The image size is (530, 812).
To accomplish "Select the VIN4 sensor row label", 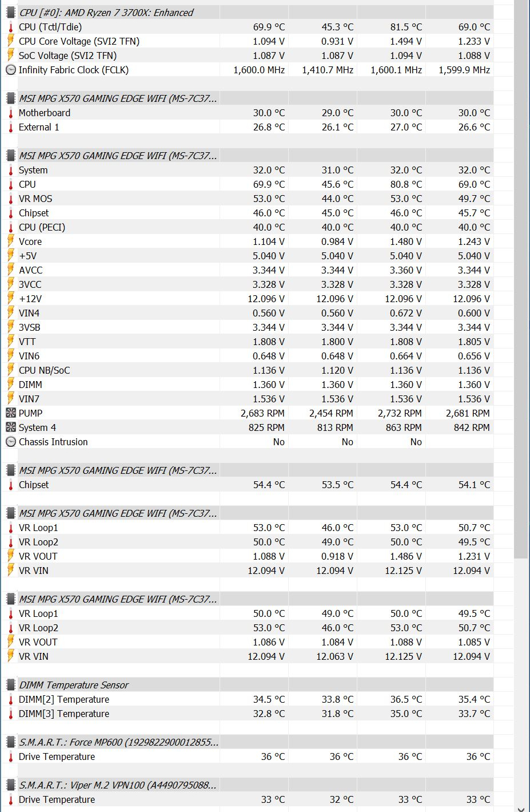I will 29,313.
